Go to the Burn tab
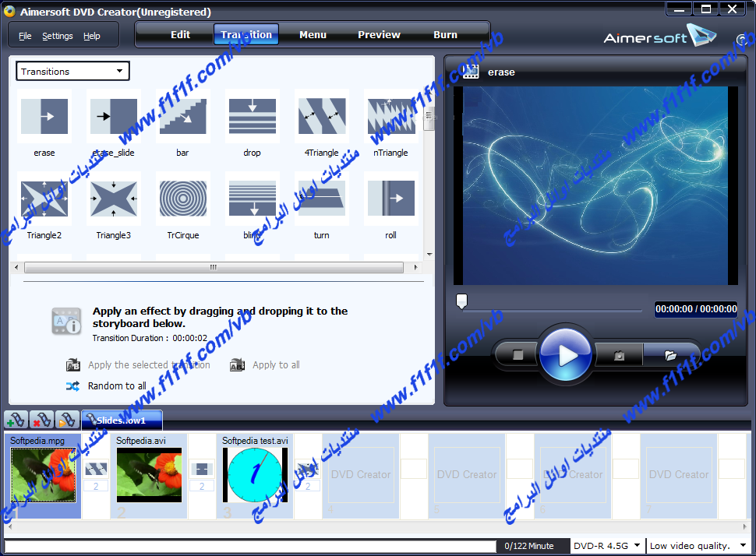The image size is (756, 556). click(445, 34)
